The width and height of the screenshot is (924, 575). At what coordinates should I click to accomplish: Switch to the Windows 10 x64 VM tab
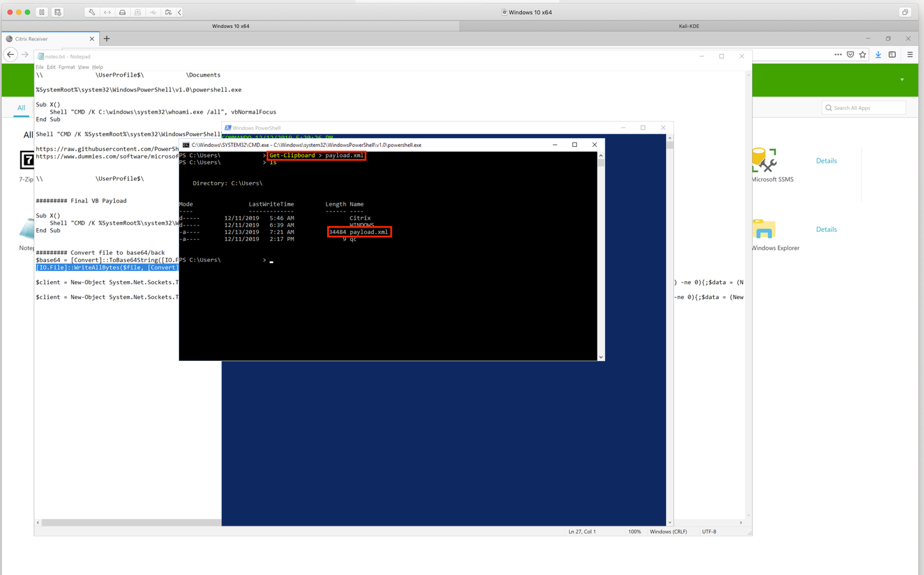pos(231,26)
